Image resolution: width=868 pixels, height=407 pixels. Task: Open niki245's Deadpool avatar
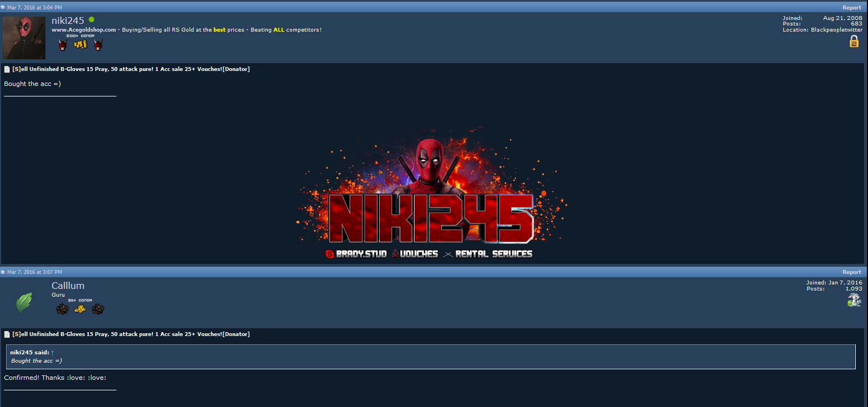pos(24,38)
